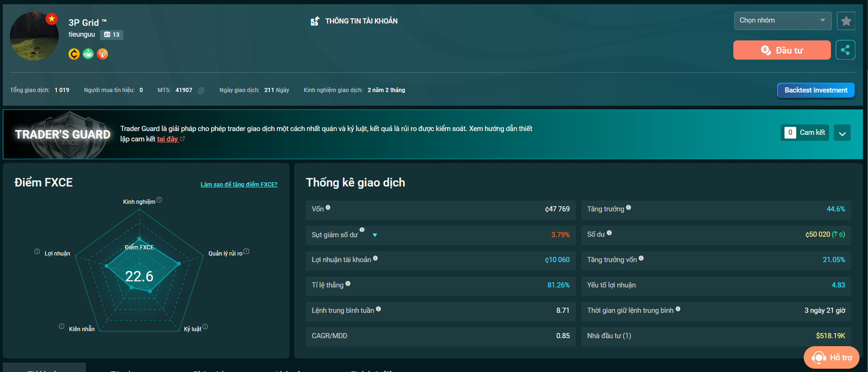Viewport: 868px width, 372px height.
Task: Expand the Trader's Guard panel chevron
Action: click(842, 133)
